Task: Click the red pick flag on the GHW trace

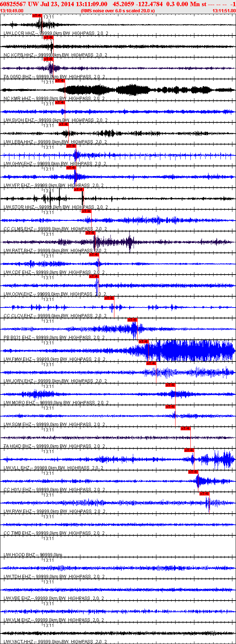Action: (71, 146)
